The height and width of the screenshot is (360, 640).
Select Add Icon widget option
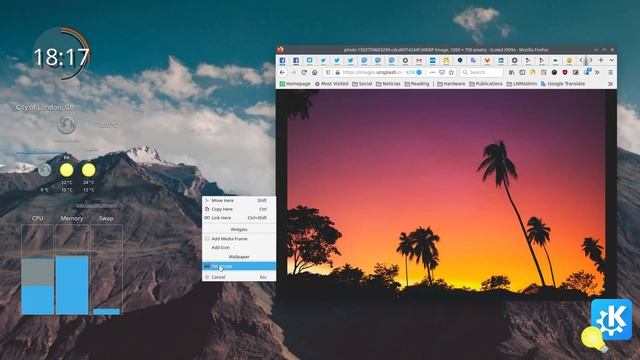coord(239,247)
